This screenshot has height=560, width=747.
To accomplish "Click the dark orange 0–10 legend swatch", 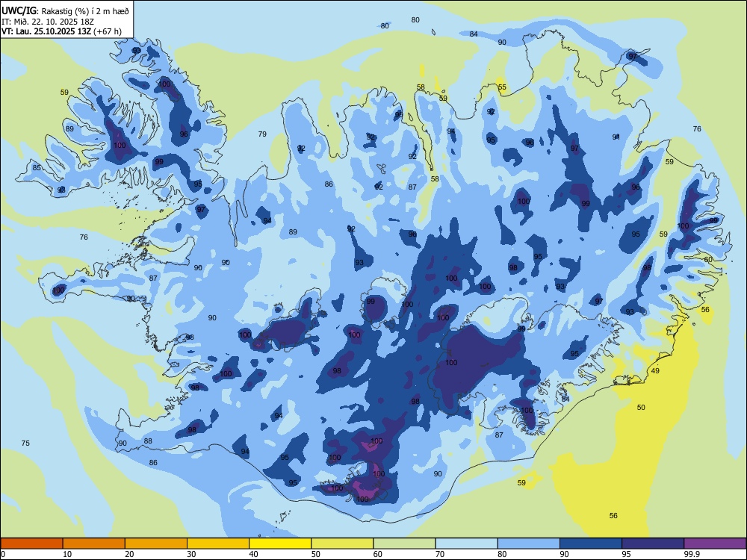I will 31,544.
